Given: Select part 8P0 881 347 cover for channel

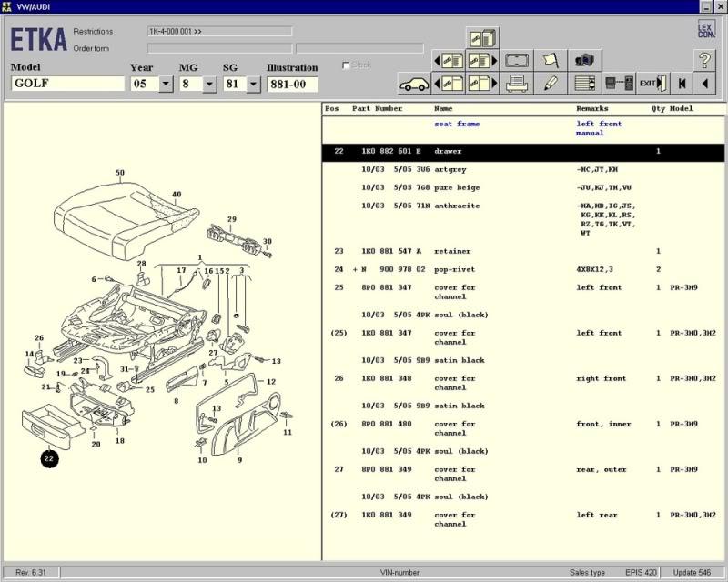Looking at the screenshot, I should (x=523, y=293).
